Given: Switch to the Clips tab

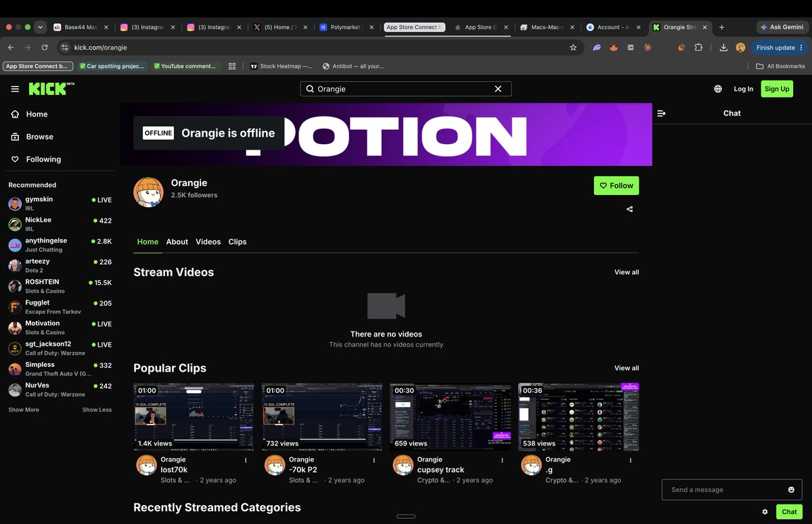Looking at the screenshot, I should pyautogui.click(x=238, y=242).
